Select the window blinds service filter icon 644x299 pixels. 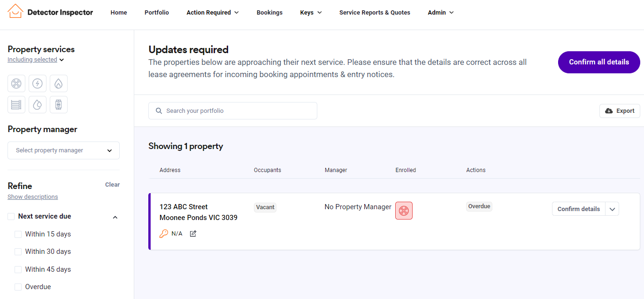[16, 104]
